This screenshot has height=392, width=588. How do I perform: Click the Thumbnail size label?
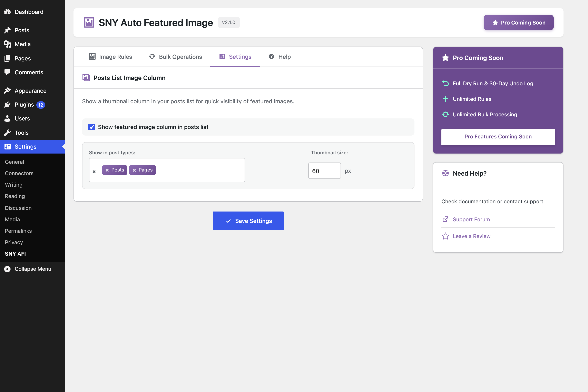[329, 153]
